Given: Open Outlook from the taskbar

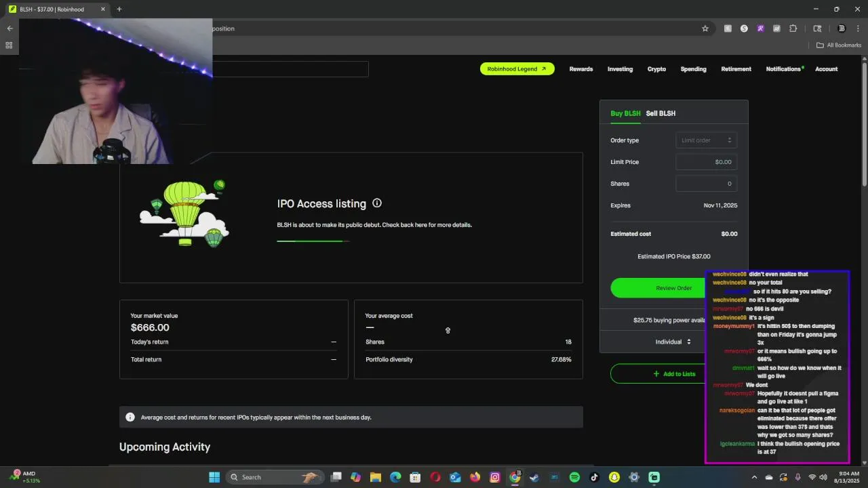Looking at the screenshot, I should [x=455, y=477].
